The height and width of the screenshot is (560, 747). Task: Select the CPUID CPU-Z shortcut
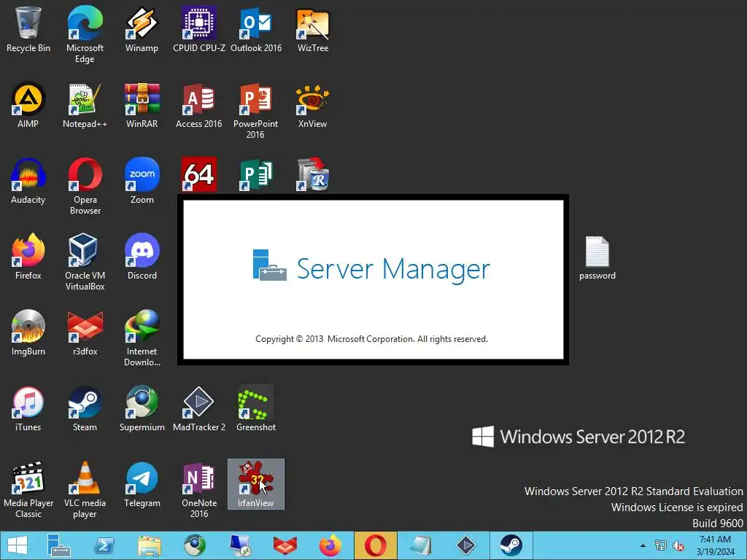198,29
